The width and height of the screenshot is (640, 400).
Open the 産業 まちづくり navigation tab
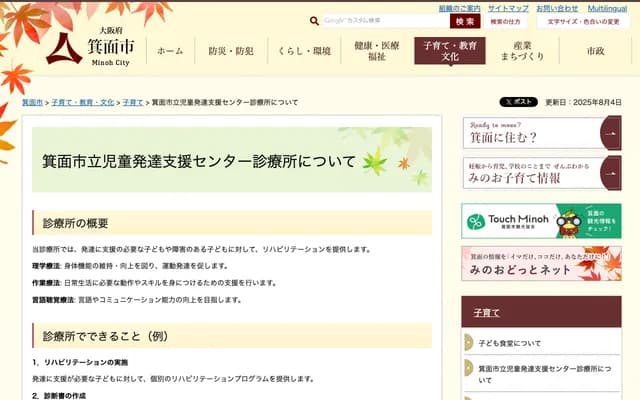coord(522,51)
